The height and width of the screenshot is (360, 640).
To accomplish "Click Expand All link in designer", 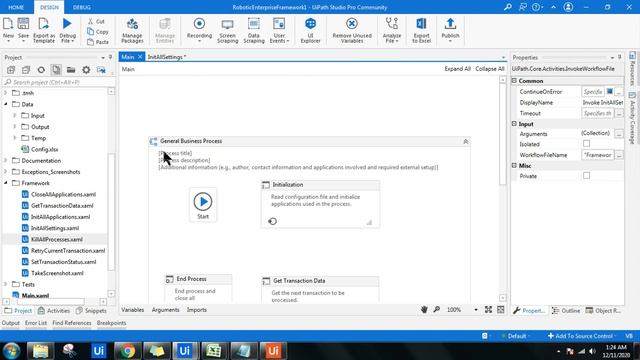I will click(x=458, y=69).
